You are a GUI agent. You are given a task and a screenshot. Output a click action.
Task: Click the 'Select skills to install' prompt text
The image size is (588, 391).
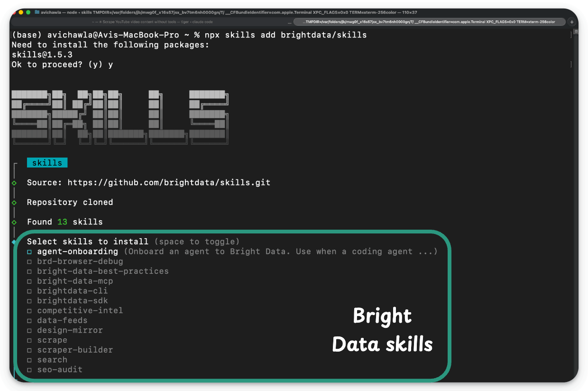[x=88, y=242]
